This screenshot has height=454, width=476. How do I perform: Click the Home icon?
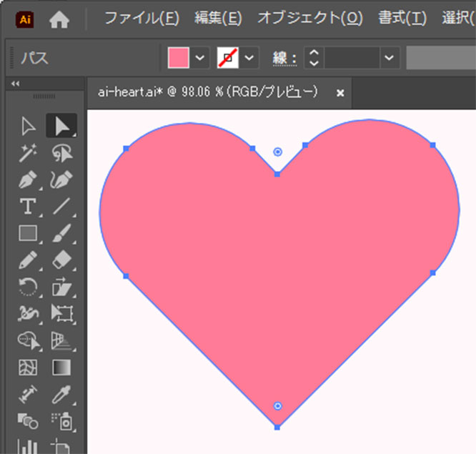[60, 20]
